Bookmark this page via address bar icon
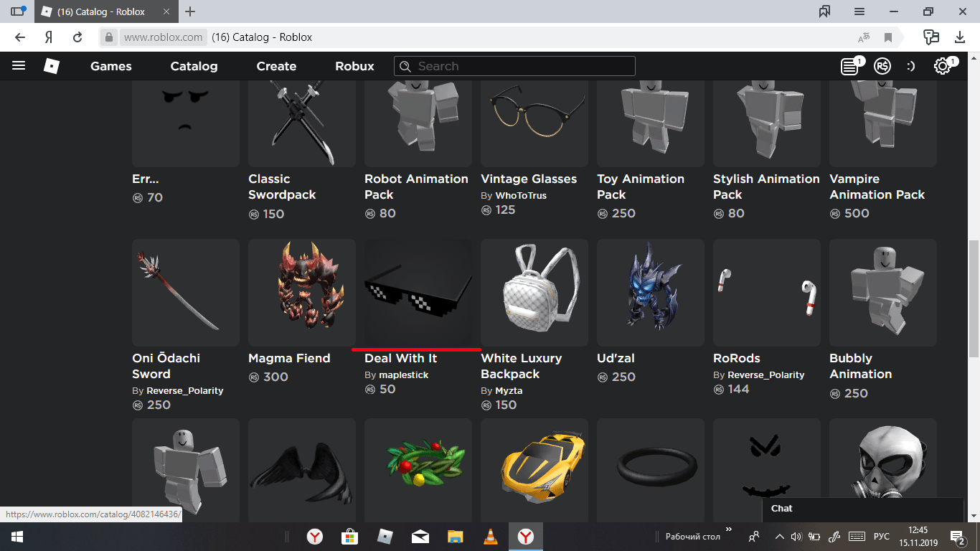The width and height of the screenshot is (980, 551). click(888, 37)
